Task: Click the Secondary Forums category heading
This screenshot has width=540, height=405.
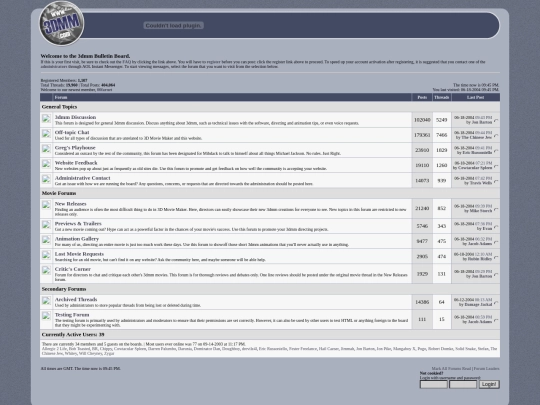Action: click(64, 289)
